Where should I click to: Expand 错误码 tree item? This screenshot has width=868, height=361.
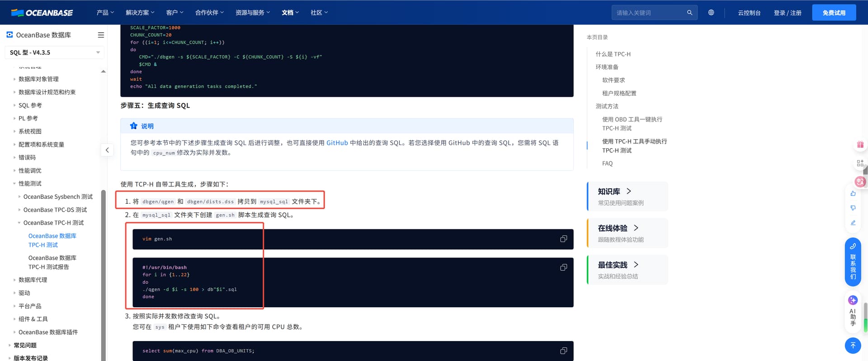(x=27, y=158)
